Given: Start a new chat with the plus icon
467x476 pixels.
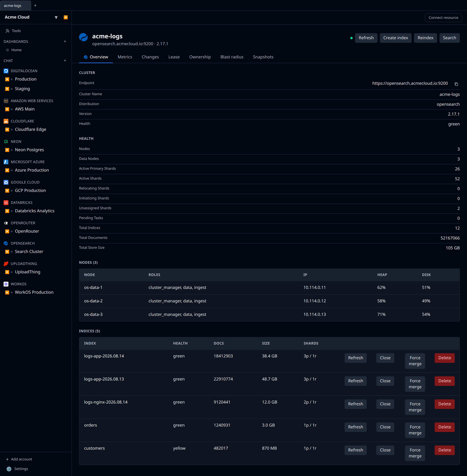Looking at the screenshot, I should coord(65,61).
